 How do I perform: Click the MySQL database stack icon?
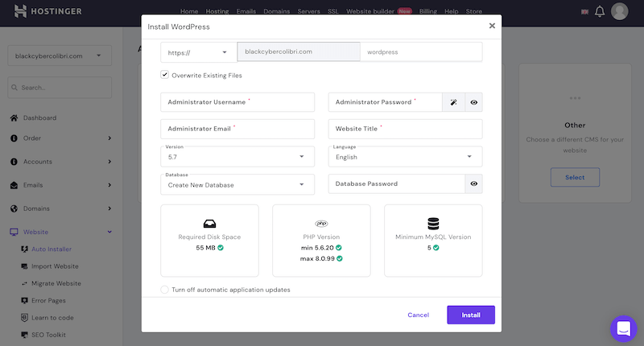click(x=433, y=224)
